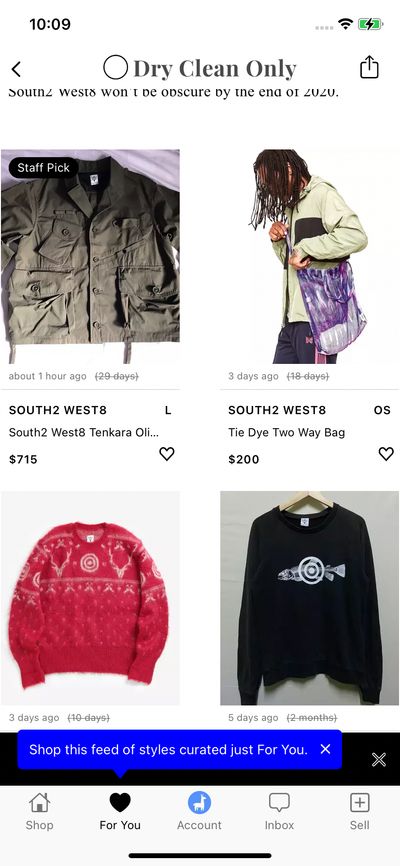Go back with the left chevron
Screen dimensions: 400x866
coord(16,69)
